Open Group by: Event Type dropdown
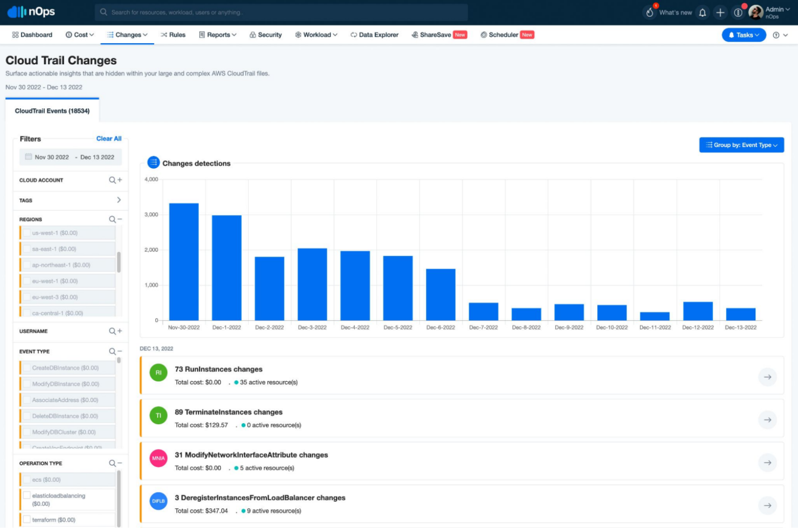Screen dimensions: 798x532 tap(741, 145)
